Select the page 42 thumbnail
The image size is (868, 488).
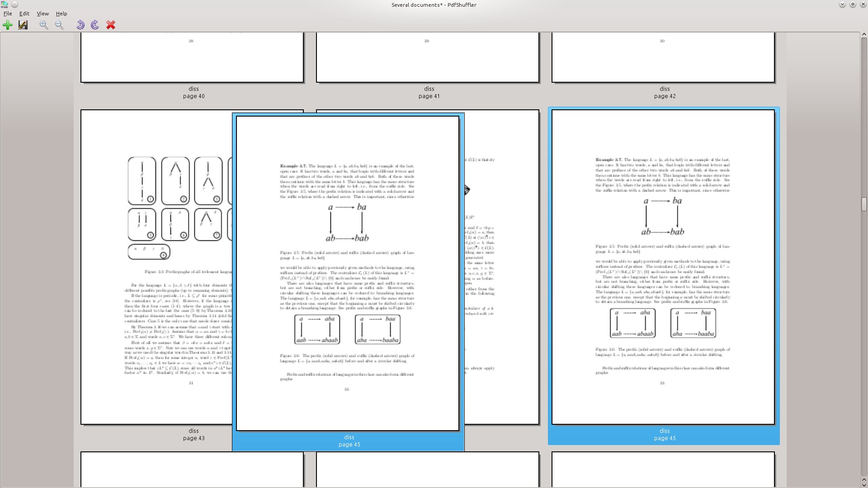[663, 57]
